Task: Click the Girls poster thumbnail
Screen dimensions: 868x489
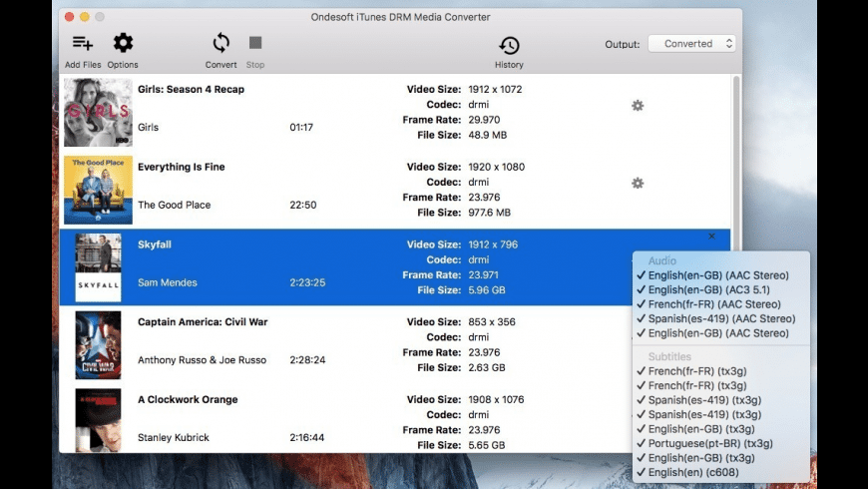Action: 98,113
